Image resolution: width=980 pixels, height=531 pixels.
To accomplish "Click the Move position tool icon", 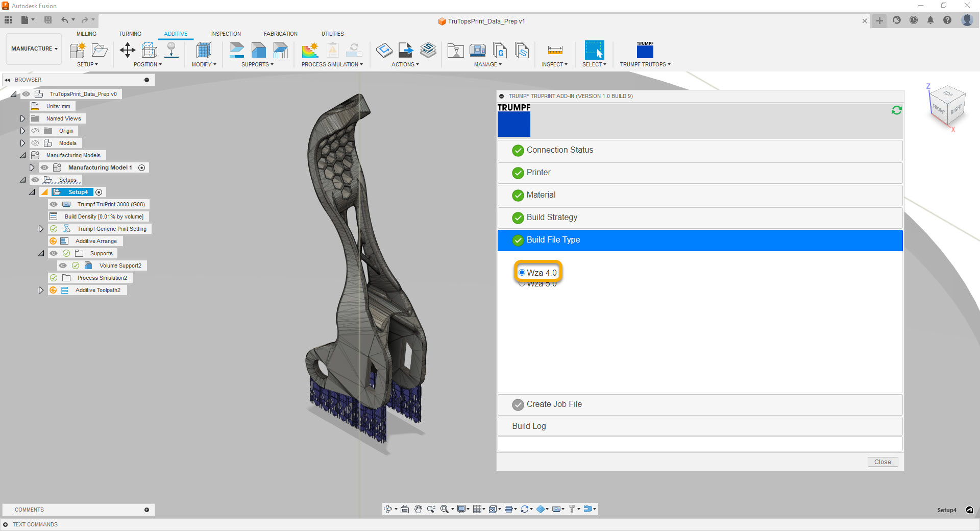I will click(x=127, y=50).
